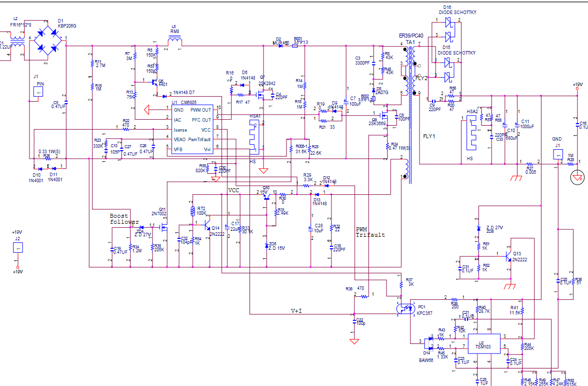Viewport: 588px width, 386px height.
Task: Click the 'V+I' net label near C22
Action: (296, 311)
